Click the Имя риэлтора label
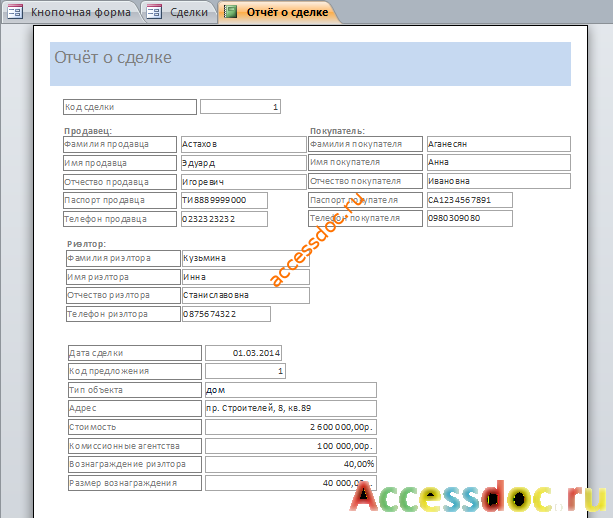This screenshot has width=613, height=518. pyautogui.click(x=124, y=277)
